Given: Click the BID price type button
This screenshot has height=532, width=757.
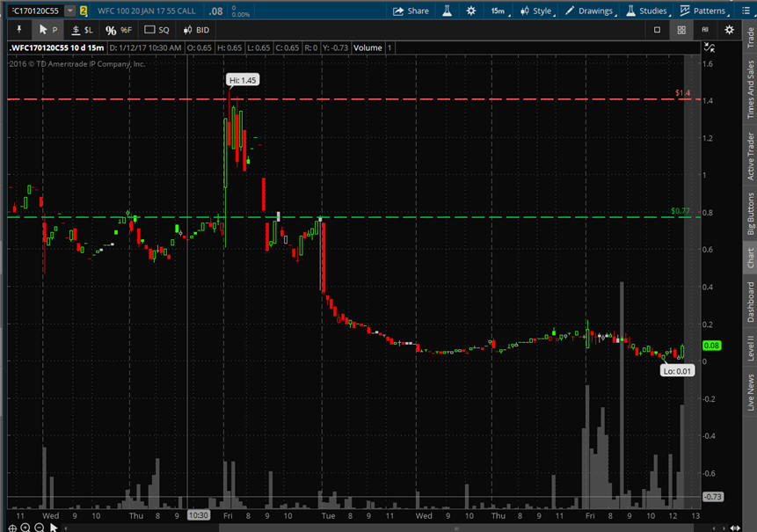Looking at the screenshot, I should tap(196, 30).
